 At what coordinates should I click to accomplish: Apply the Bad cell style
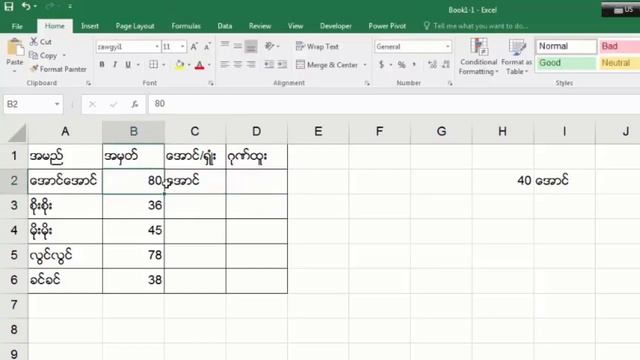pyautogui.click(x=619, y=46)
